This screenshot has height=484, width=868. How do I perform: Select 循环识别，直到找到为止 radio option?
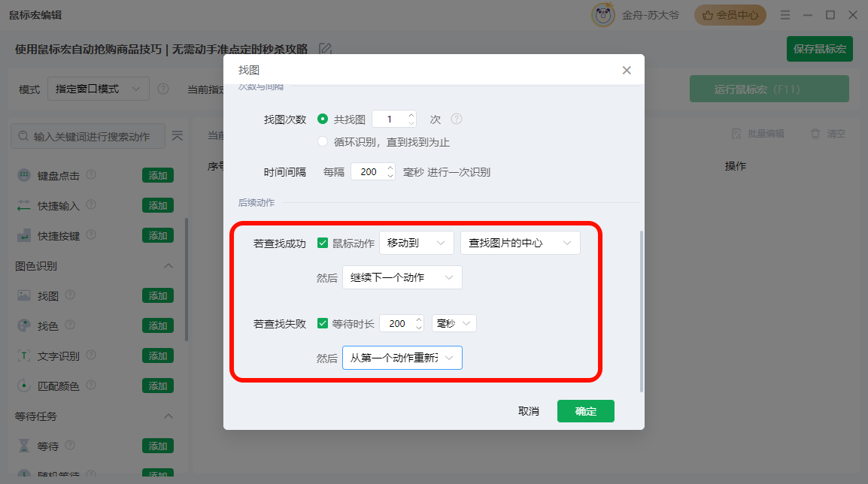coord(322,141)
